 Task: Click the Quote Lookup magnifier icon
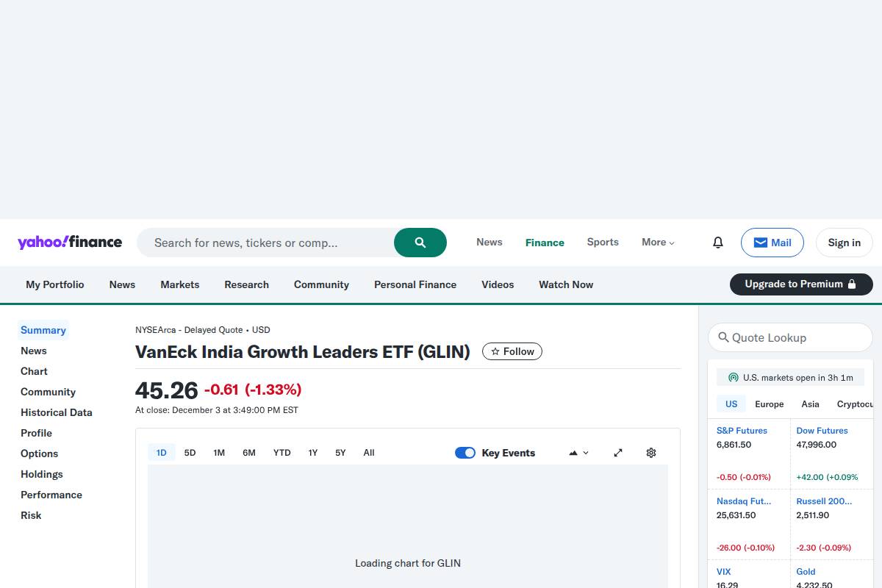point(723,337)
